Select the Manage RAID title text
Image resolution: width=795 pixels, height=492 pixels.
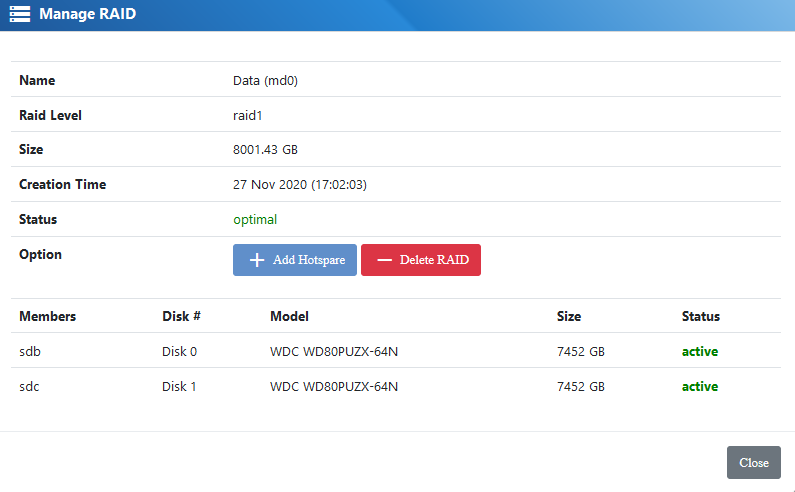click(x=87, y=14)
